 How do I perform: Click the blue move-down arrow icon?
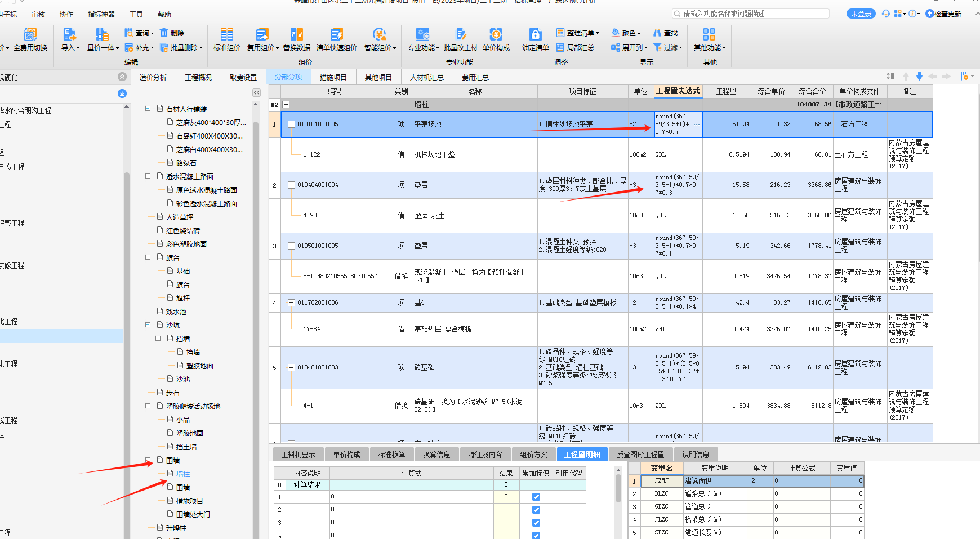[x=919, y=76]
